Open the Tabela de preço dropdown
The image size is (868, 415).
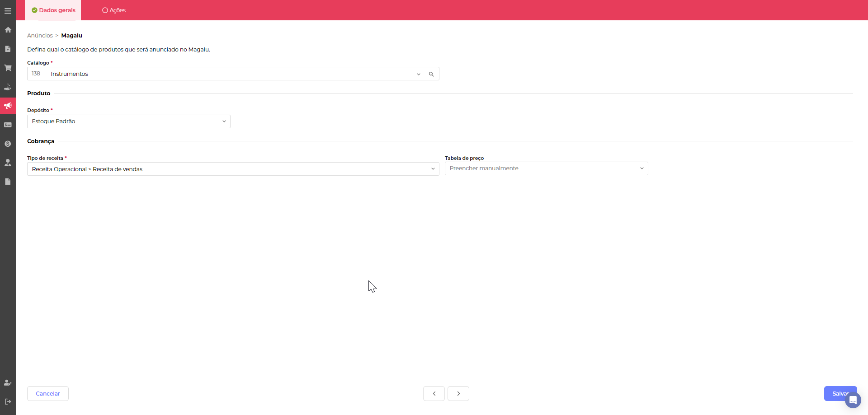[546, 168]
